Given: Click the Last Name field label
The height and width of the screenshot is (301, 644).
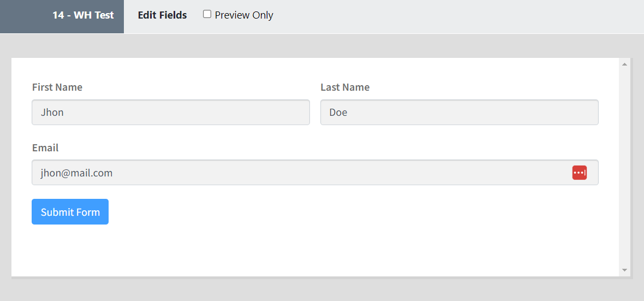Looking at the screenshot, I should 345,87.
